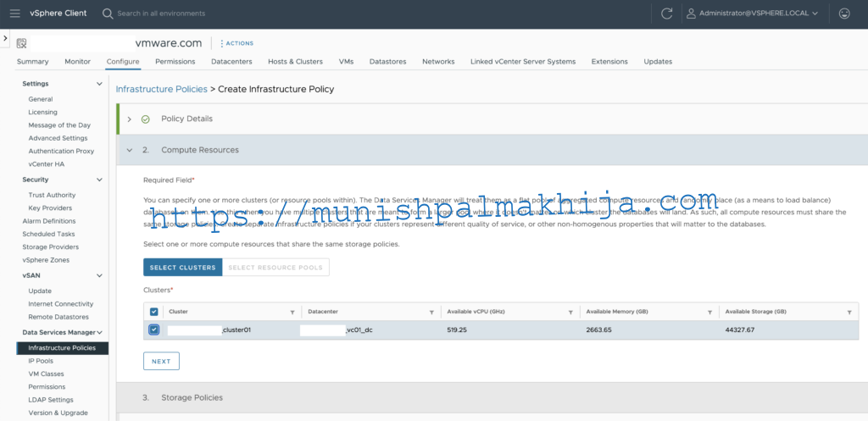This screenshot has height=421, width=868.
Task: Open the Extensions tab
Action: click(609, 61)
